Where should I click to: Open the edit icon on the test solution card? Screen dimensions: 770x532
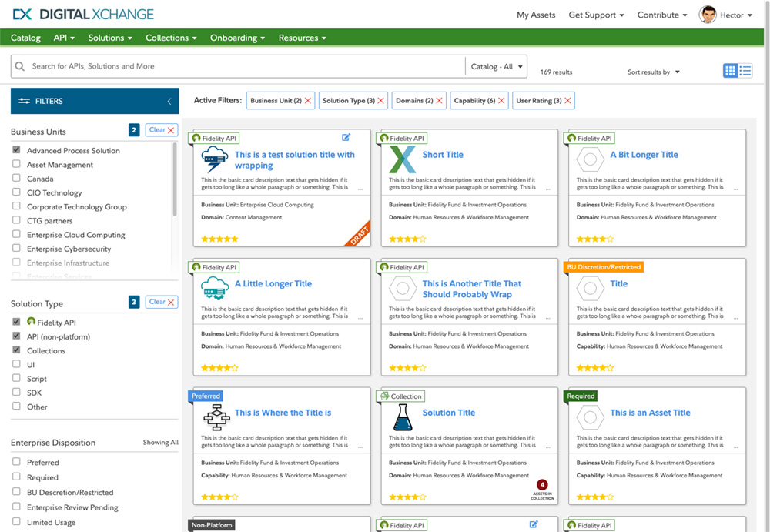[x=346, y=137]
